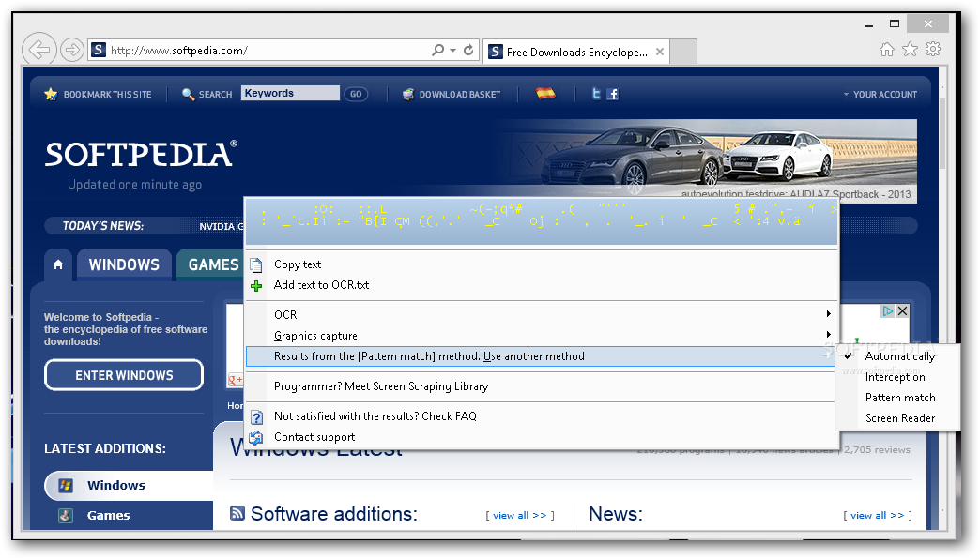Choose Contact support menu entry
The width and height of the screenshot is (980, 559).
(542, 436)
